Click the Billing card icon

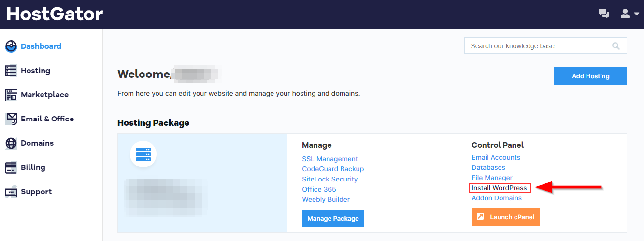pos(11,167)
